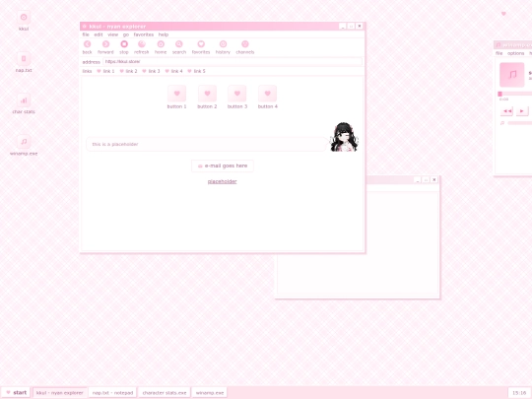Open the file menu in the winamp window
This screenshot has width=532, height=399.
[x=499, y=53]
